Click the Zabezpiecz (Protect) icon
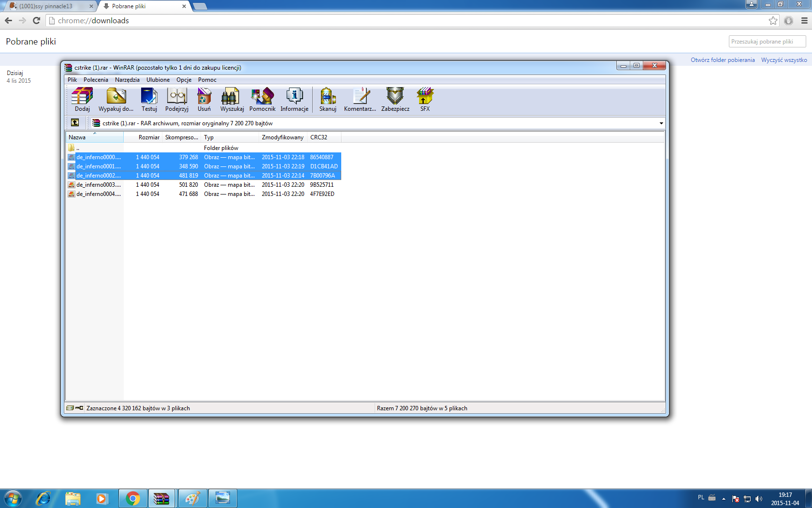Screen dimensions: 812x508 tap(395, 100)
